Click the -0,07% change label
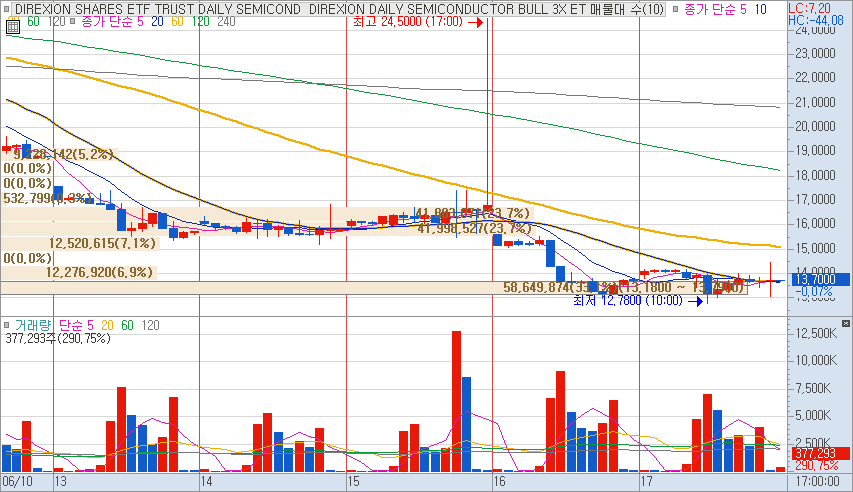Viewport: 853px width, 492px height. click(x=813, y=292)
